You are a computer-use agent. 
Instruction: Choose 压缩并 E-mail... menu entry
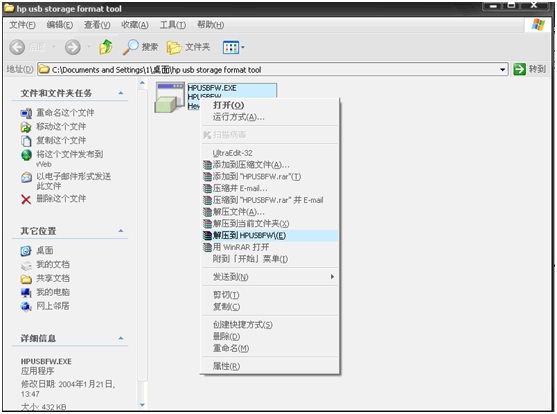point(270,188)
